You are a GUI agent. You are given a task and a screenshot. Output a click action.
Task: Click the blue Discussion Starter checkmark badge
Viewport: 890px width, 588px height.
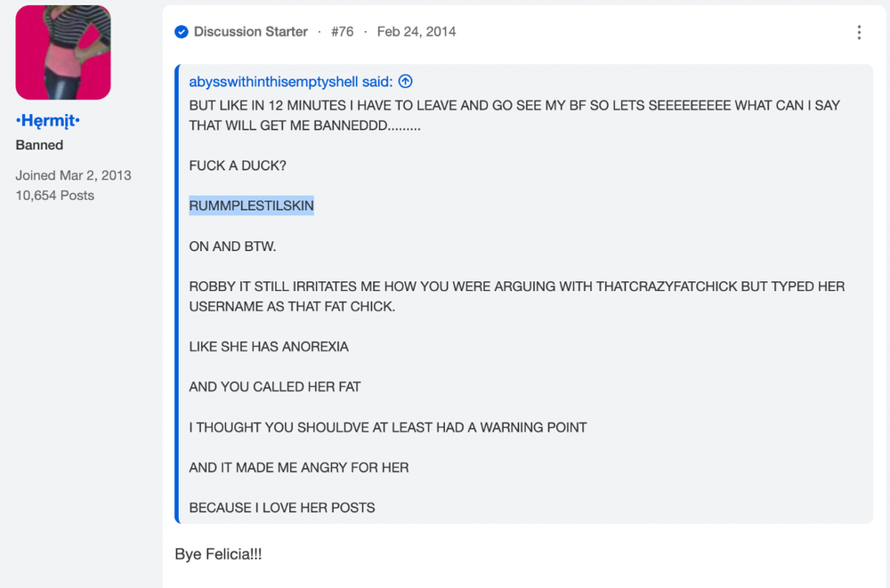tap(181, 32)
